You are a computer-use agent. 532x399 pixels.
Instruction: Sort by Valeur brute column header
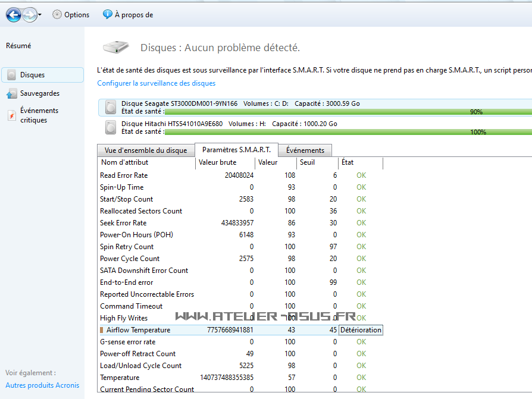[x=218, y=162]
